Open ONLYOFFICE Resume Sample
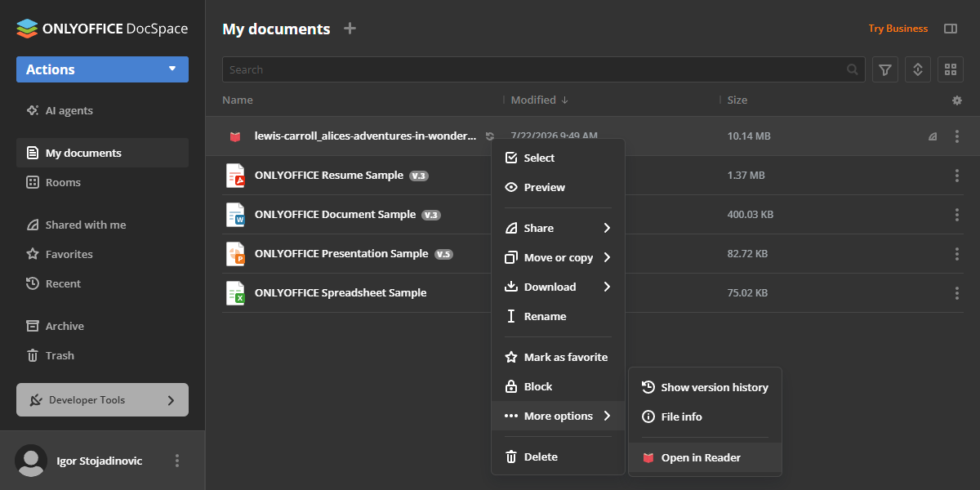 (329, 175)
